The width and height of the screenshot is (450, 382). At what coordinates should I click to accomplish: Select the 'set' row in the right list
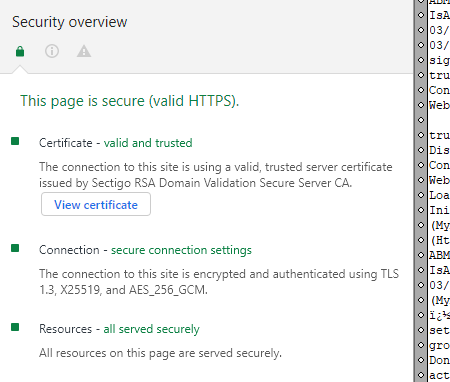[439, 330]
